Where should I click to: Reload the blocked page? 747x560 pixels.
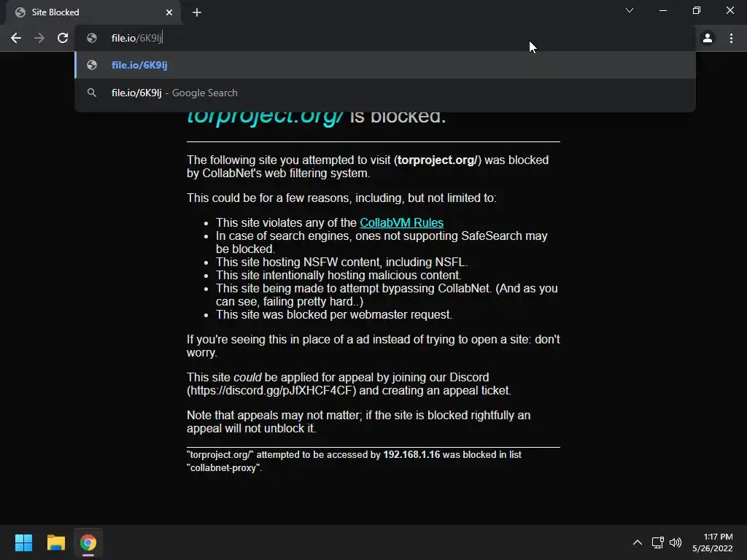pos(63,38)
